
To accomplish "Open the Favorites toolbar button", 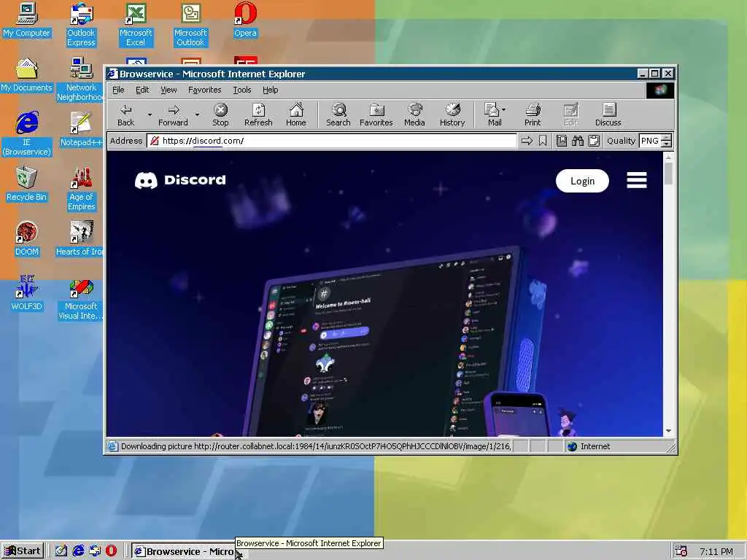I will coord(376,114).
